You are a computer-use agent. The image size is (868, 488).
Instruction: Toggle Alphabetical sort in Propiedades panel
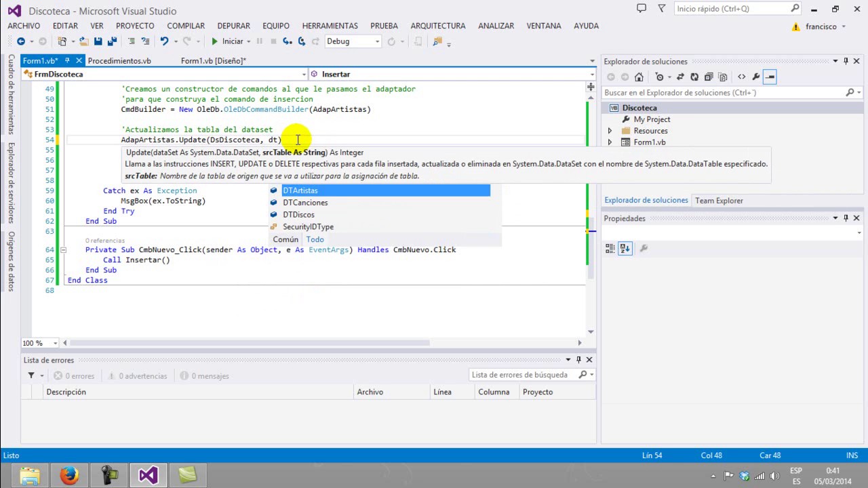(625, 249)
